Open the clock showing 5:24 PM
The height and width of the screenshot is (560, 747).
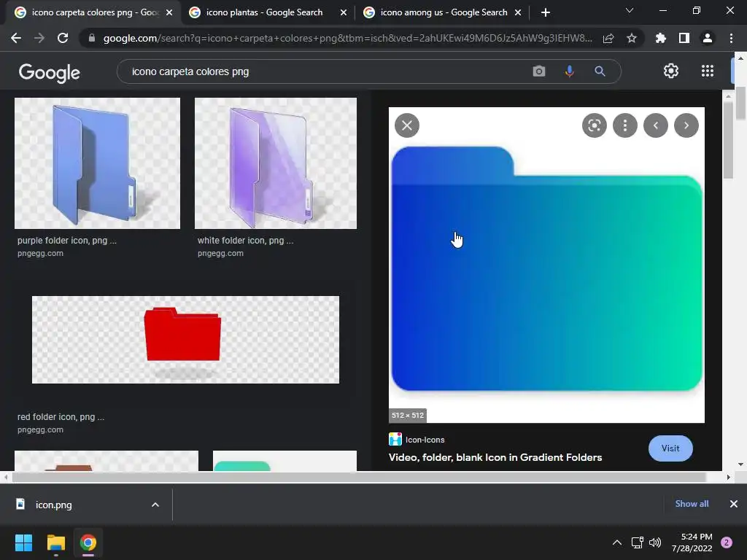692,542
